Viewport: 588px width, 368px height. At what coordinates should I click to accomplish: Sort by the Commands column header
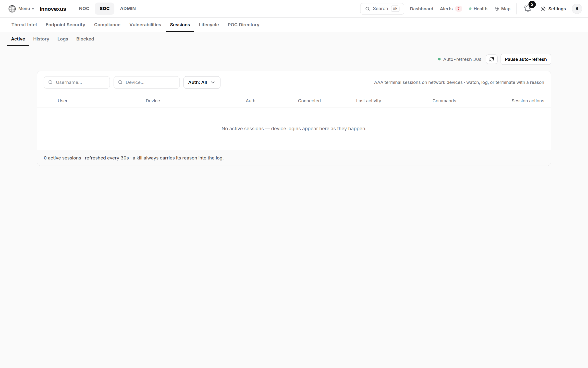[444, 101]
